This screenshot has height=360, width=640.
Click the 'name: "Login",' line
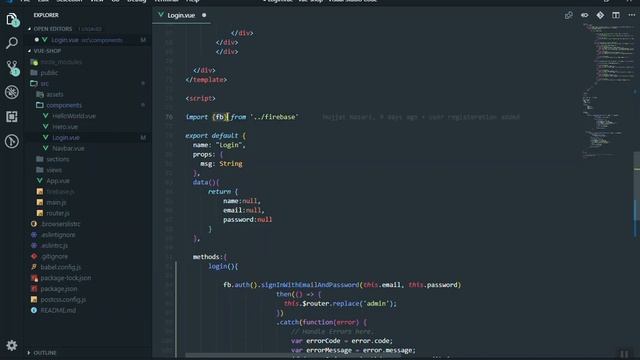coord(219,145)
